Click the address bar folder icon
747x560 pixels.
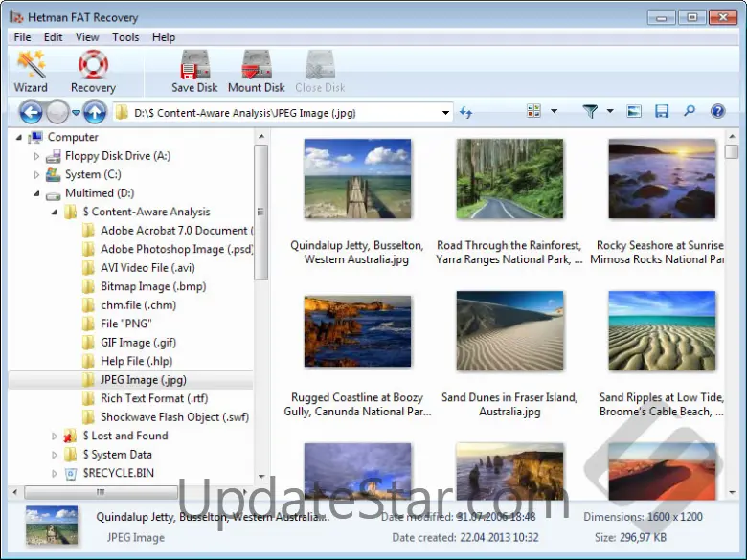click(122, 113)
